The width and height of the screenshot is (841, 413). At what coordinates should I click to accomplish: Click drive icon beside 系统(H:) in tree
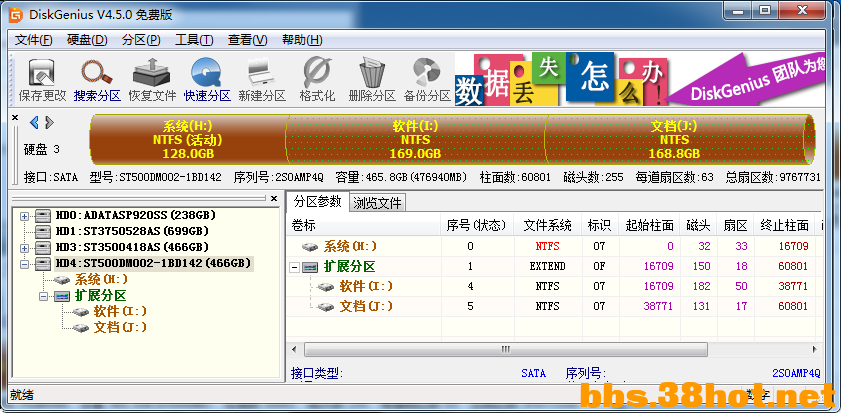point(63,280)
